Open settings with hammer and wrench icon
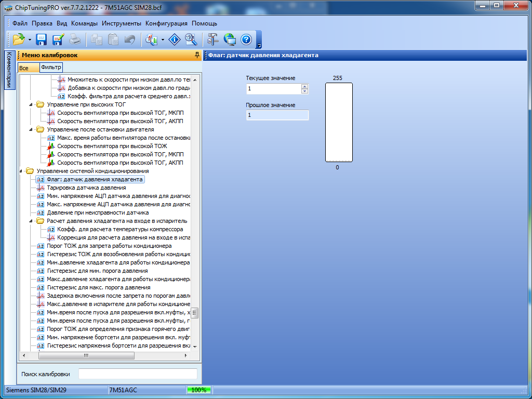 tap(213, 39)
